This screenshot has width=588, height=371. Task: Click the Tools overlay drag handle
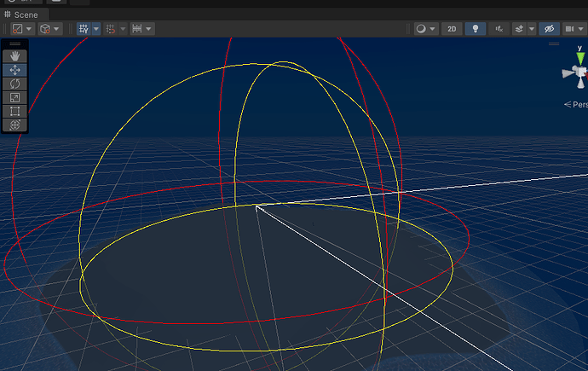coord(14,44)
